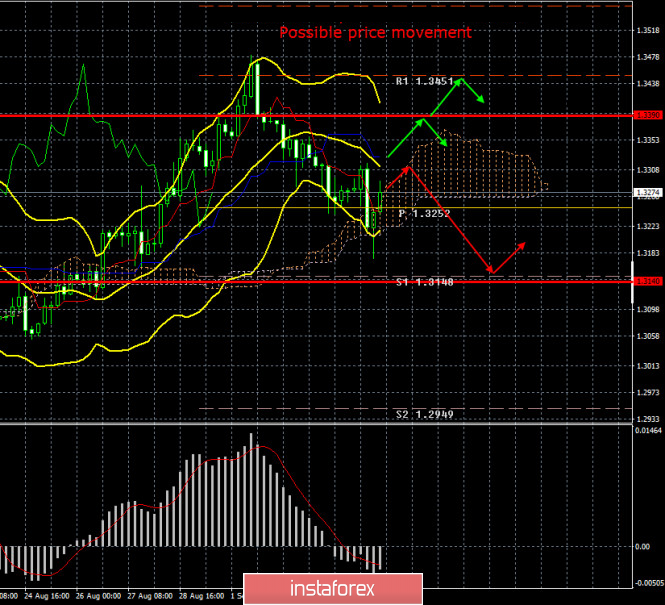Click the 1.3183 price axis value

point(648,253)
